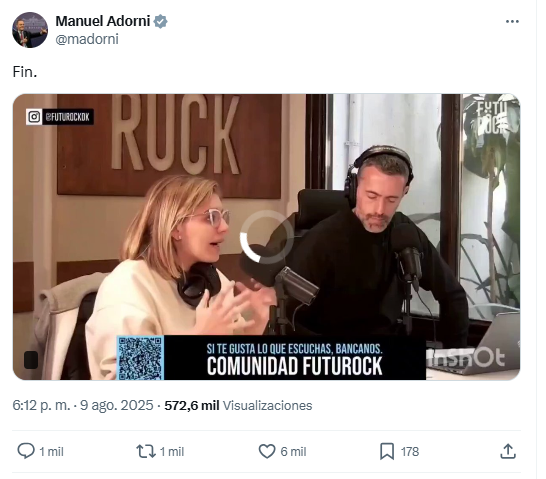Like the tweet with the heart icon
This screenshot has height=479, width=546.
[x=267, y=451]
